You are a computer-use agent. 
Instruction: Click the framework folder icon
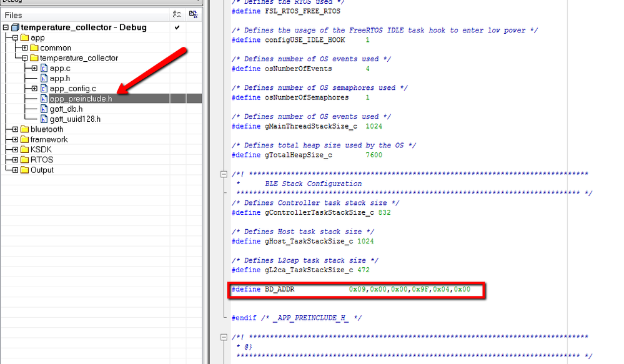click(x=25, y=139)
